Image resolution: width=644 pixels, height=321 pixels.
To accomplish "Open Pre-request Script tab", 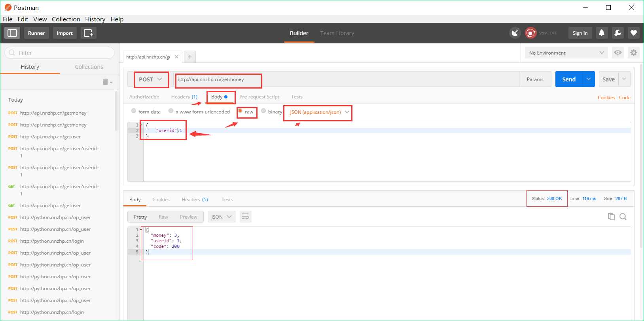I will pyautogui.click(x=259, y=97).
